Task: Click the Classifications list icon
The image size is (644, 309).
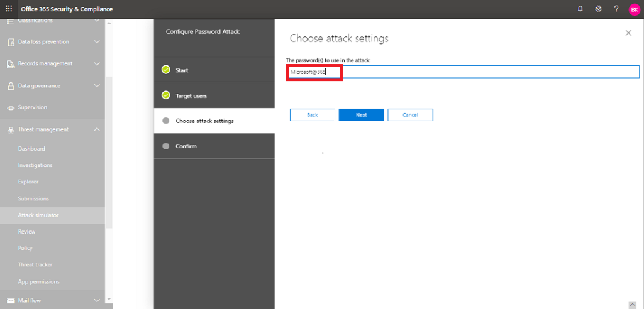Action: pos(11,21)
